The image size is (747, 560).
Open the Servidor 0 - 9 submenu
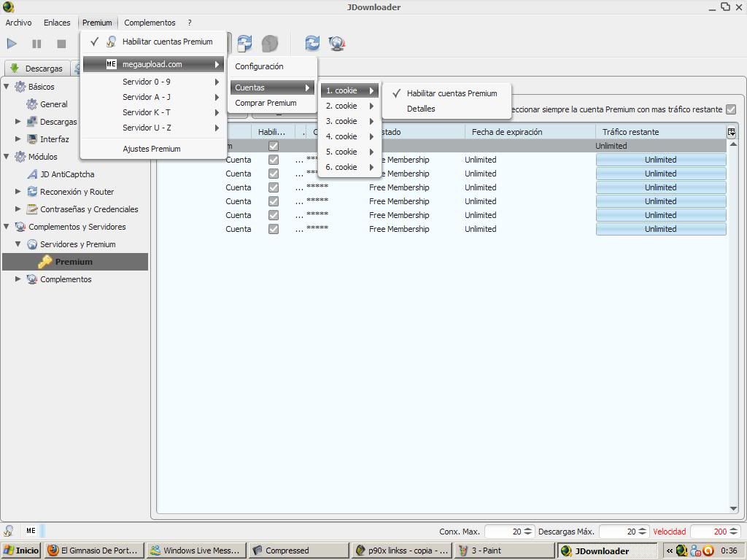pyautogui.click(x=152, y=82)
